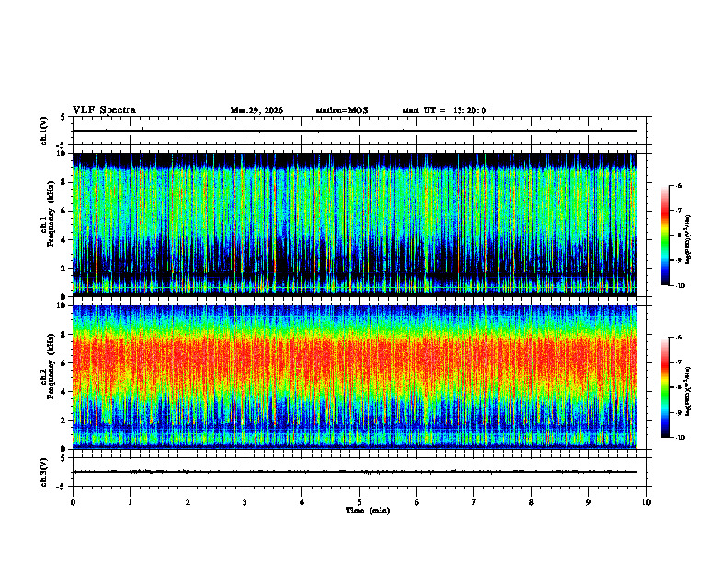Click the ch.1 spectrogram panel

pyautogui.click(x=355, y=224)
